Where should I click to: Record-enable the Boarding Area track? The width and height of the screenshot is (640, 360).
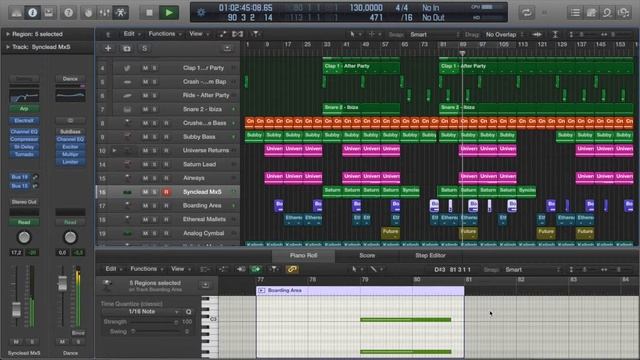[166, 206]
